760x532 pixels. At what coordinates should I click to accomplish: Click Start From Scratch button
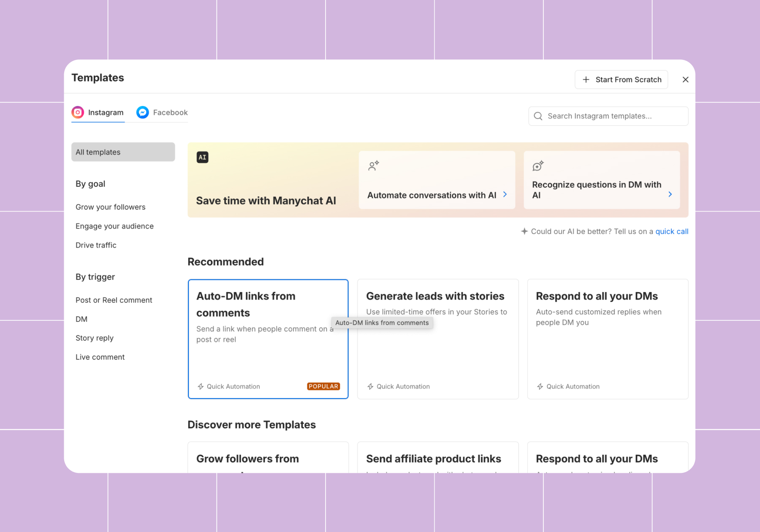(622, 79)
